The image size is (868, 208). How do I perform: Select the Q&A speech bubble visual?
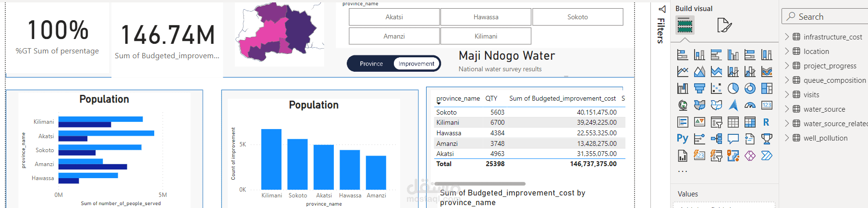click(733, 139)
